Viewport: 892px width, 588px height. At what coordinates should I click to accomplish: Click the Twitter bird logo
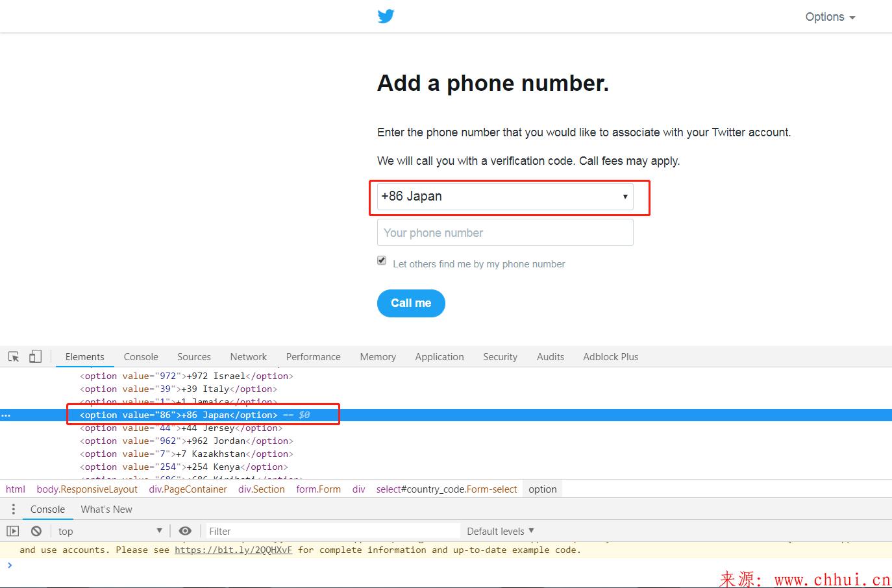[386, 16]
